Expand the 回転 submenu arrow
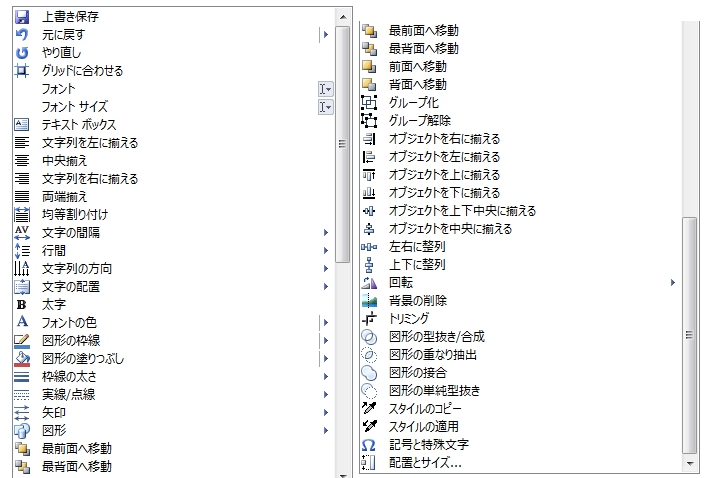 coord(673,283)
